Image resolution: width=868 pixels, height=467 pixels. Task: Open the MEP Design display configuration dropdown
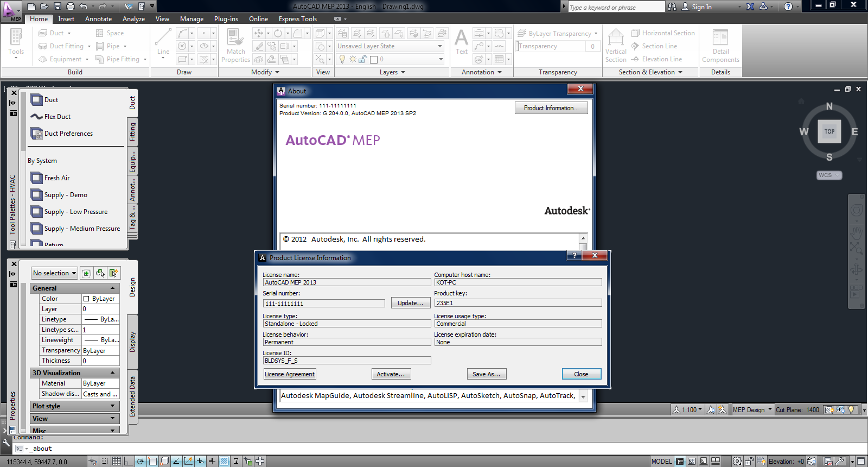click(752, 409)
